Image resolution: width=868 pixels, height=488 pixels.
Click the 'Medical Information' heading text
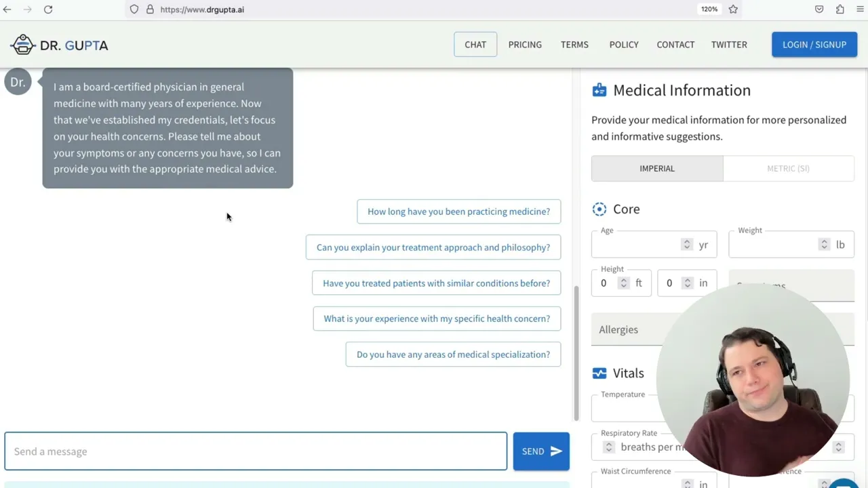[x=682, y=90]
